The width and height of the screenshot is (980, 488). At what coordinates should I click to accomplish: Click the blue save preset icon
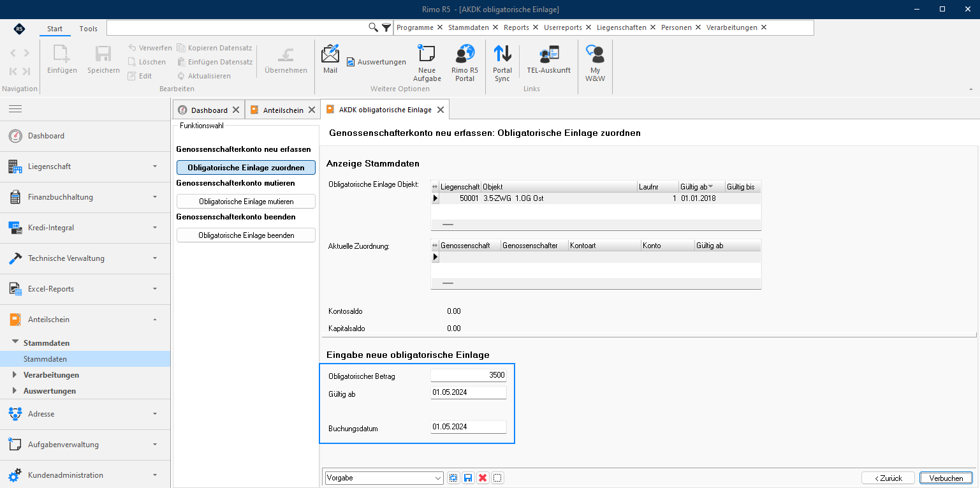click(468, 478)
